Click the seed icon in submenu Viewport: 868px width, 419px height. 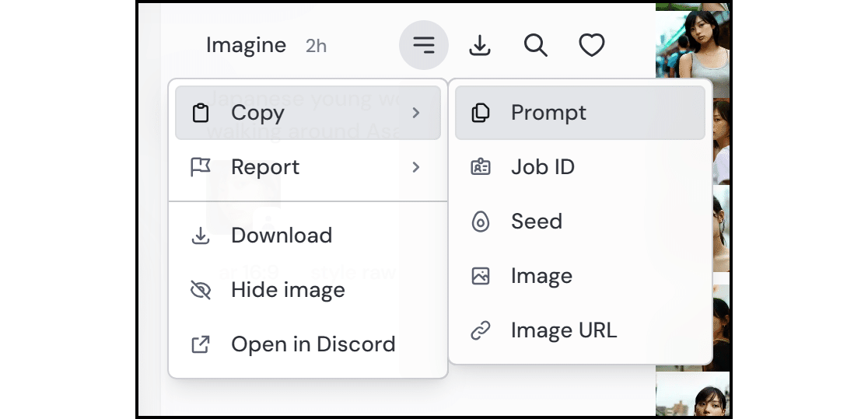pyautogui.click(x=481, y=222)
